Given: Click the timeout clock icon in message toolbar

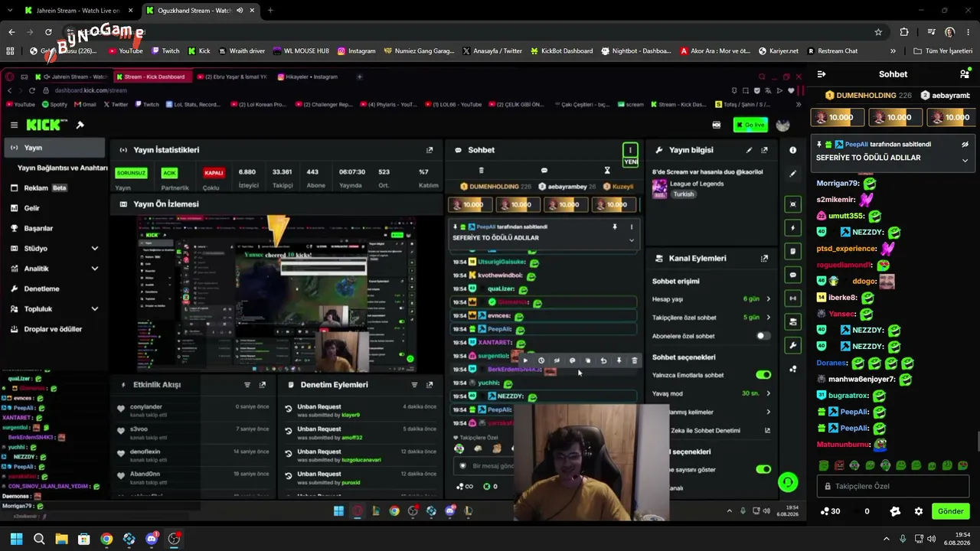Looking at the screenshot, I should click(541, 360).
